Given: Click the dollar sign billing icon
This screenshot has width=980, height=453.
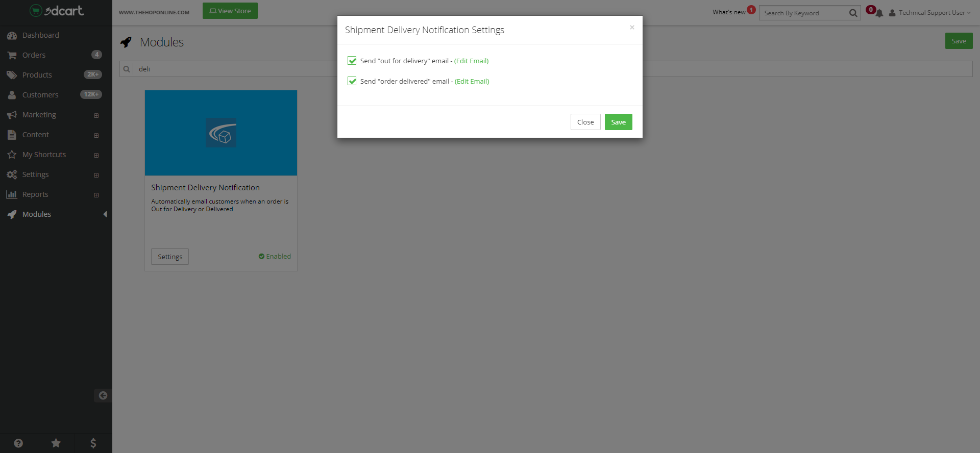Looking at the screenshot, I should 93,443.
